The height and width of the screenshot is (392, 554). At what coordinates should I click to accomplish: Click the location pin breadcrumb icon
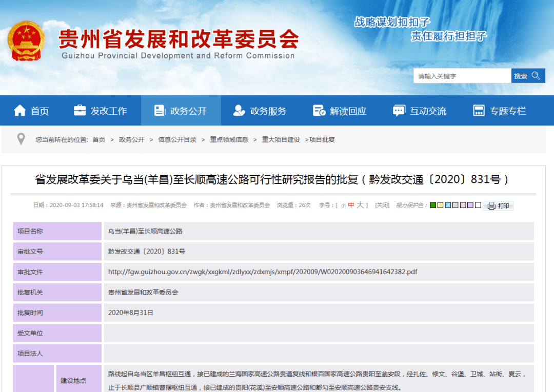[x=21, y=138]
